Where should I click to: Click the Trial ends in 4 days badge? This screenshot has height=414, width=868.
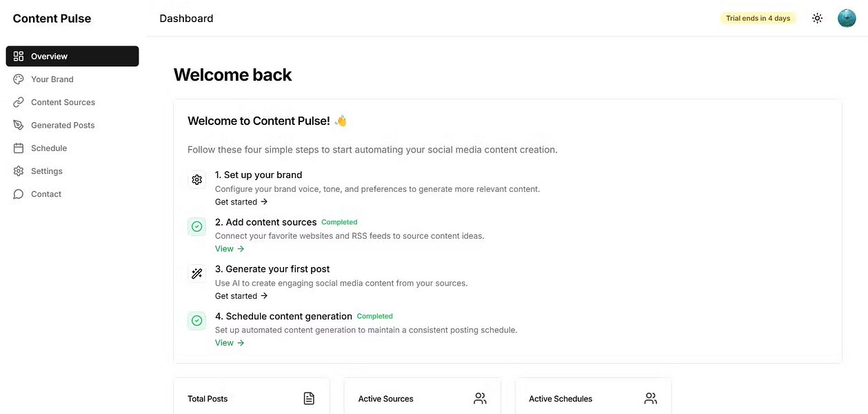click(x=758, y=18)
